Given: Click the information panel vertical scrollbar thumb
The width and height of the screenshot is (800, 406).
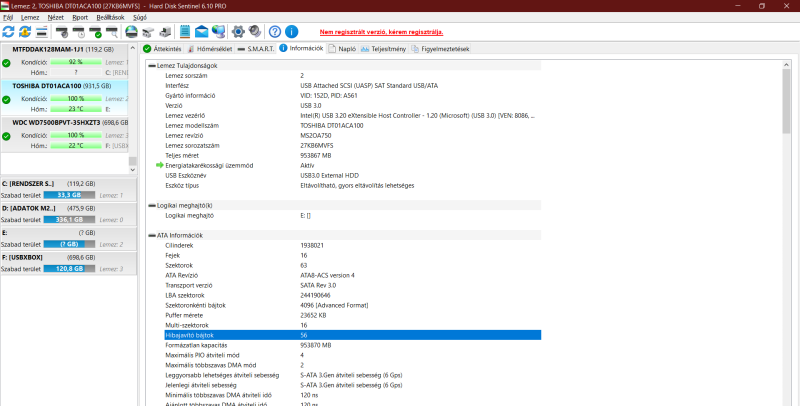Looking at the screenshot, I should point(786,101).
